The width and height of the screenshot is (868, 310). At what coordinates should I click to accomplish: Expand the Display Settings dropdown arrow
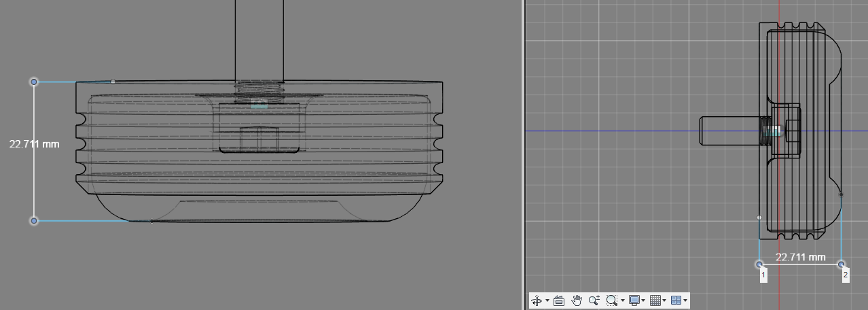(x=644, y=300)
